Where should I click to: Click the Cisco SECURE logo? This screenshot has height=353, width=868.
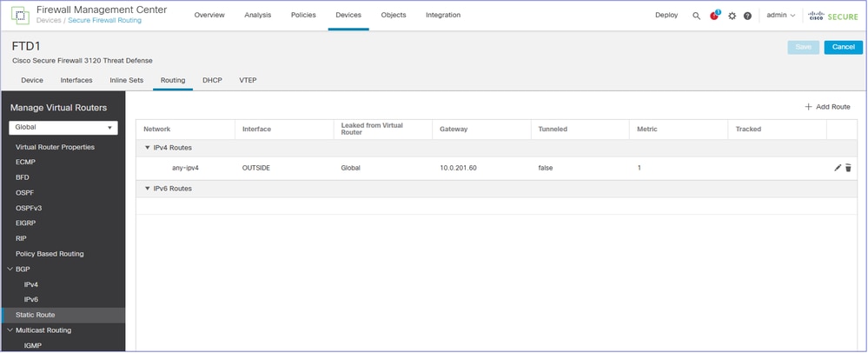pyautogui.click(x=833, y=16)
